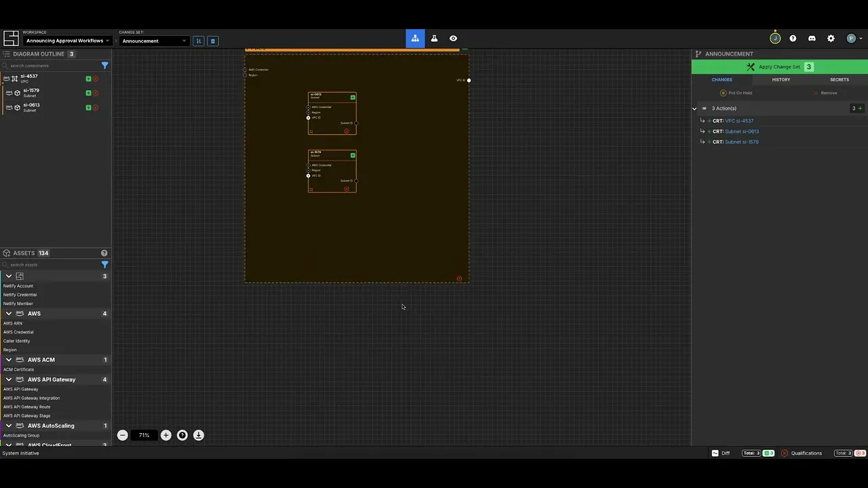Switch to the History tab
Image resolution: width=868 pixels, height=488 pixels.
pos(781,79)
